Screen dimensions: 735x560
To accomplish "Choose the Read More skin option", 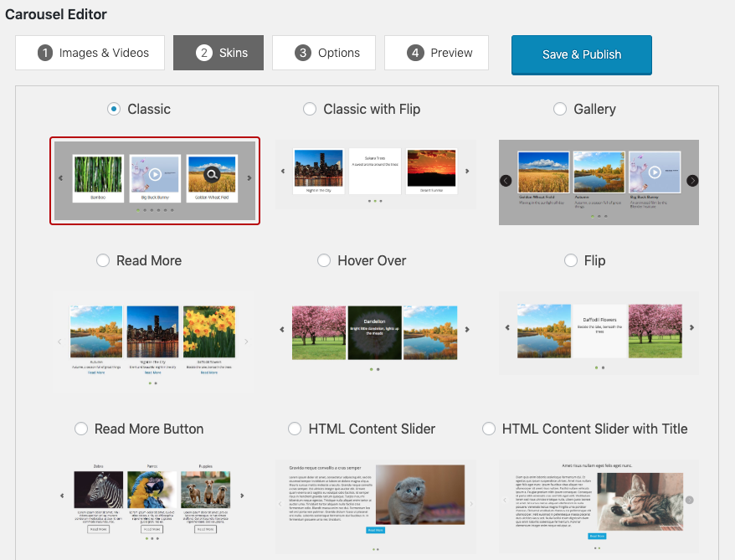I will [x=103, y=260].
